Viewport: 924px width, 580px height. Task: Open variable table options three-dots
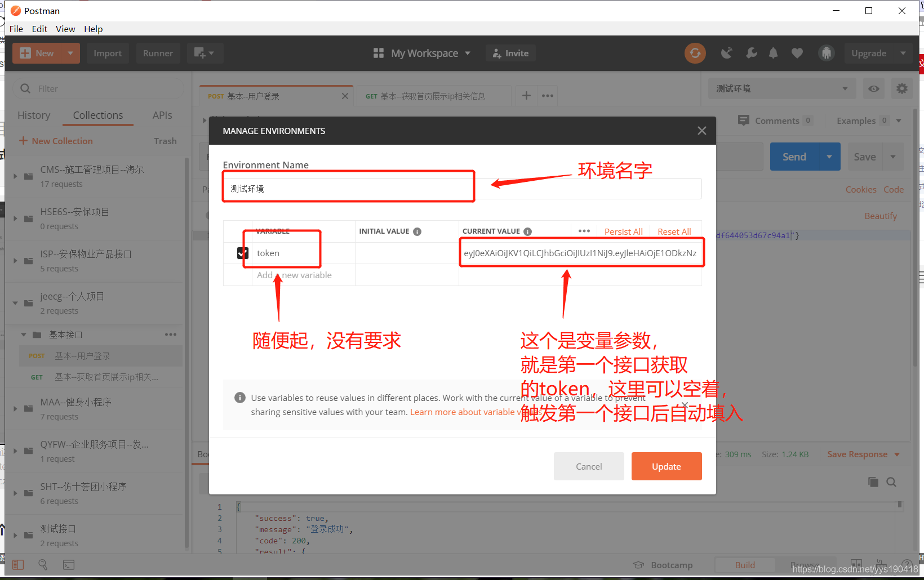coord(584,231)
